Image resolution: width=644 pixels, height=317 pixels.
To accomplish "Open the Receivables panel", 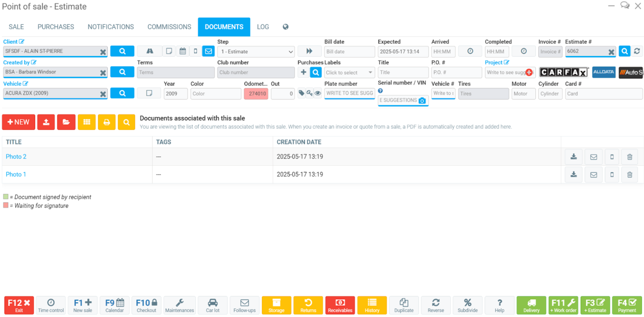I will 340,305.
